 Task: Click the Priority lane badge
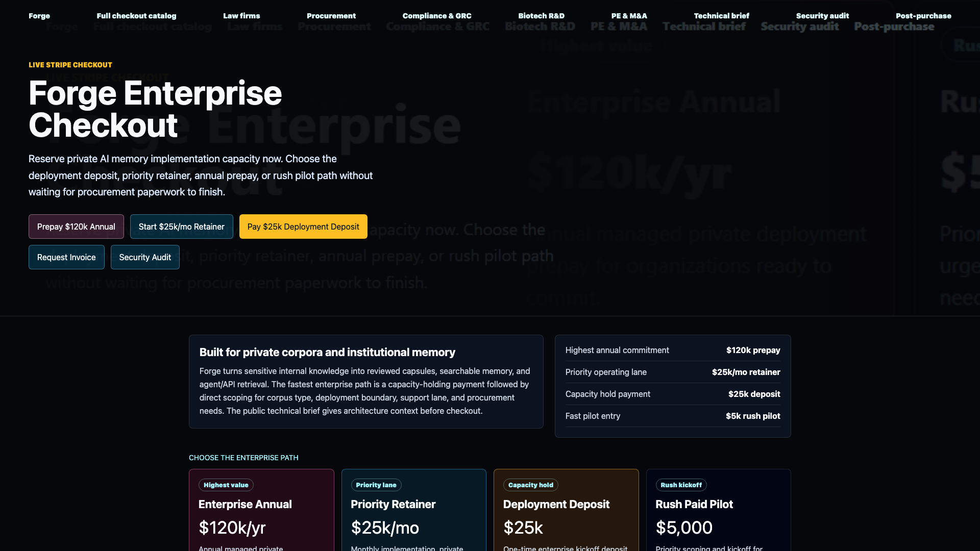[376, 485]
